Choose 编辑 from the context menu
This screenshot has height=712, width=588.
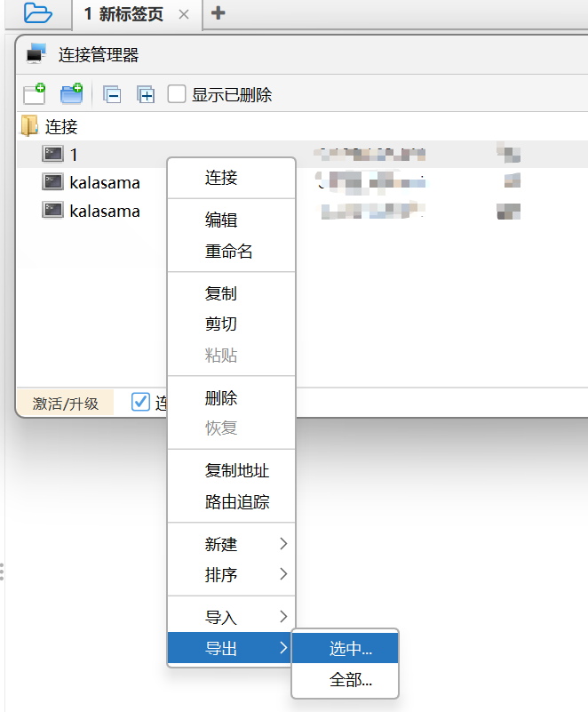pos(221,220)
